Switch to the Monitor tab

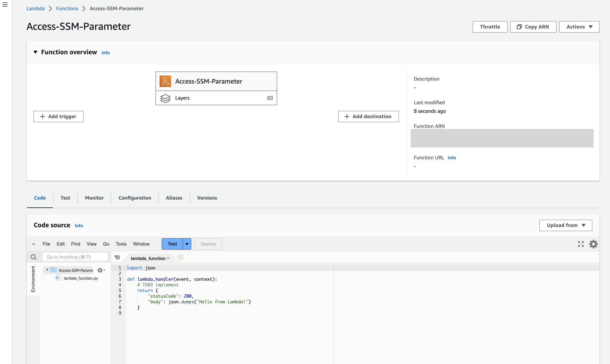(94, 198)
